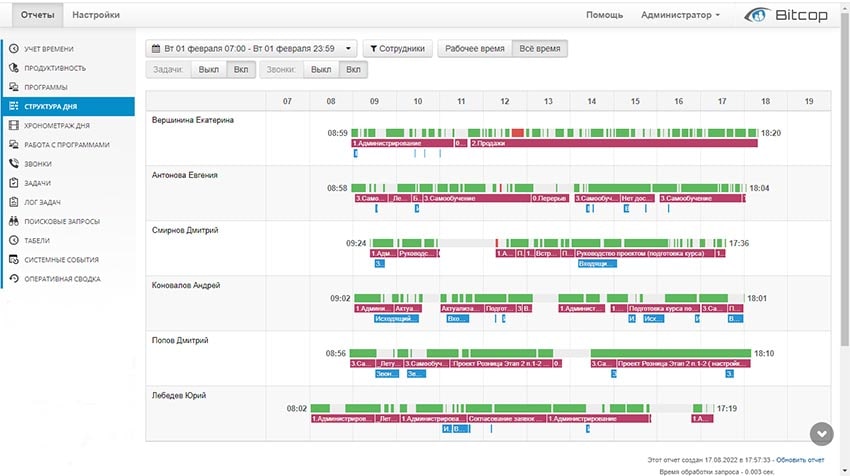850x476 pixels.
Task: Open the Звонки phone icon
Action: (x=14, y=164)
